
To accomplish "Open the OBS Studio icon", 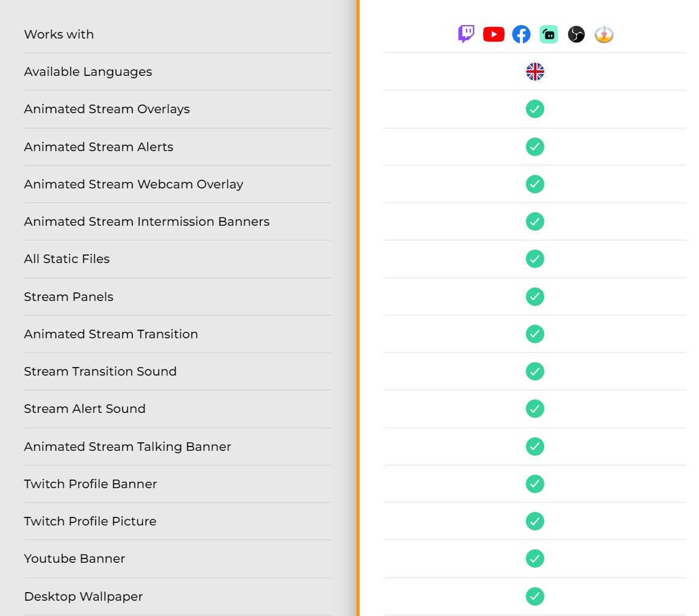I will (576, 34).
